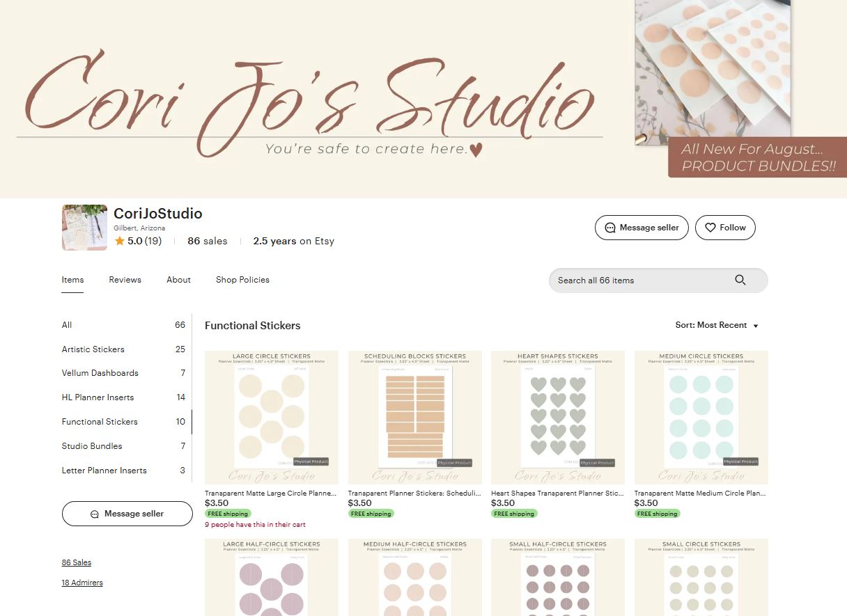Image resolution: width=847 pixels, height=616 pixels.
Task: Open the Shop Policies tab
Action: click(x=242, y=280)
